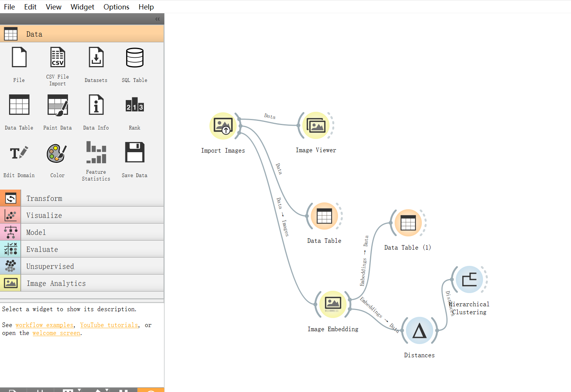Open the workflow examples link
Image resolution: width=571 pixels, height=392 pixels.
44,325
